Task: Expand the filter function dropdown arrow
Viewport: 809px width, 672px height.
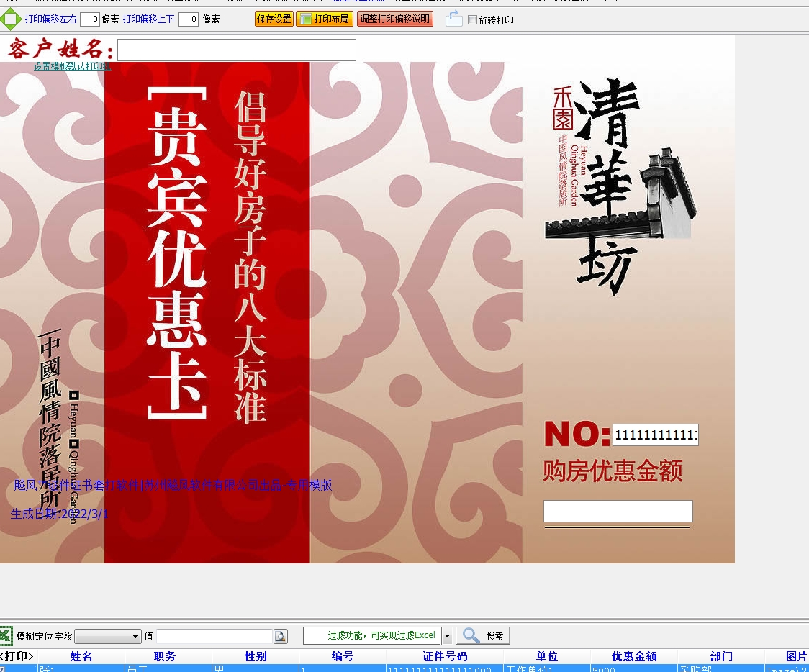Action: (x=447, y=636)
